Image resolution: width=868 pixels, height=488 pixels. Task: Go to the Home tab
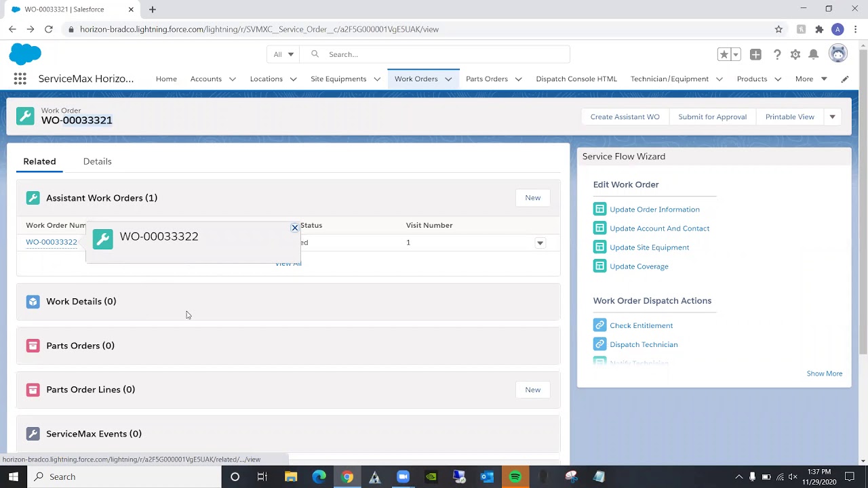point(166,79)
